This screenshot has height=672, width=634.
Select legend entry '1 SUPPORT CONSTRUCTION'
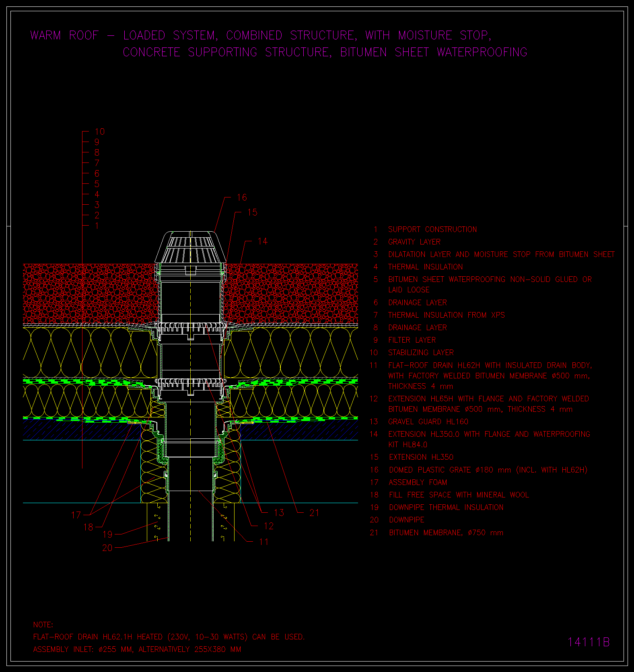coord(425,230)
